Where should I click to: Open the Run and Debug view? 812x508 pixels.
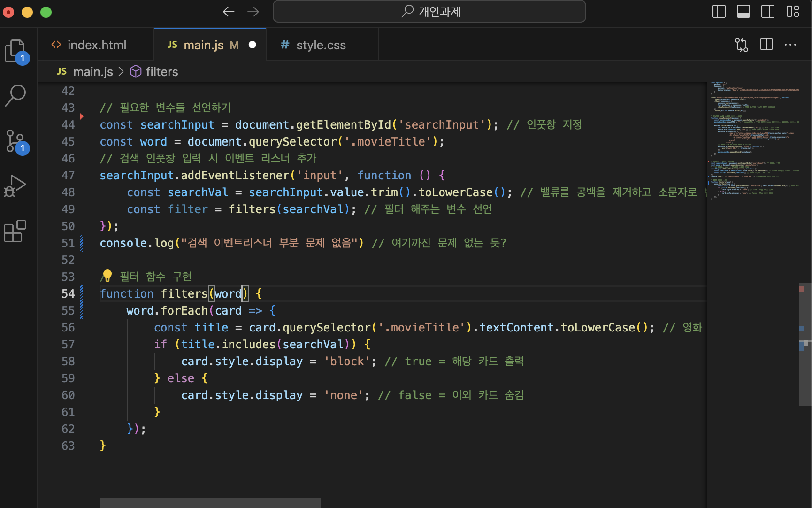coord(15,186)
